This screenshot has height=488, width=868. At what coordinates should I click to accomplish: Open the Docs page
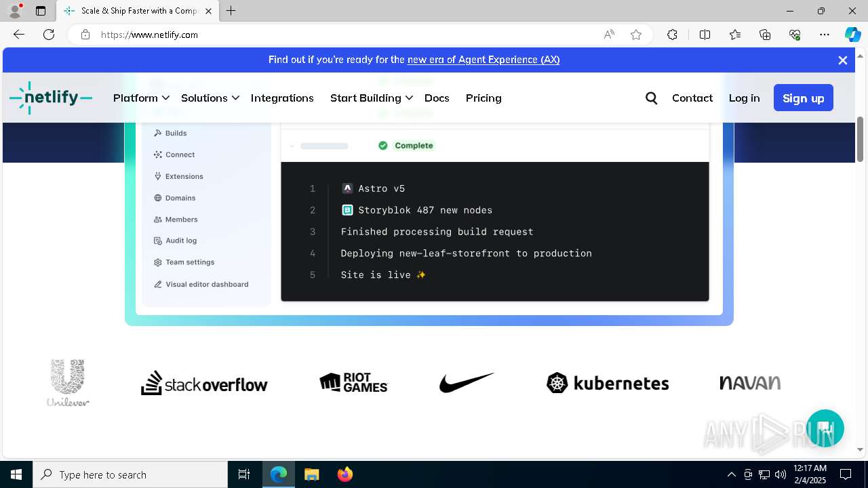click(x=437, y=98)
